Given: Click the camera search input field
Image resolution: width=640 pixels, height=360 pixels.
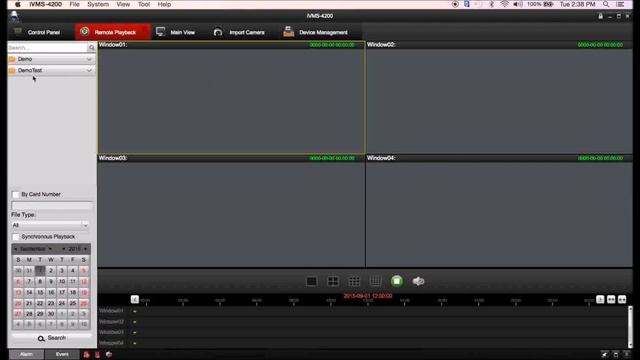Looking at the screenshot, I should [x=47, y=48].
